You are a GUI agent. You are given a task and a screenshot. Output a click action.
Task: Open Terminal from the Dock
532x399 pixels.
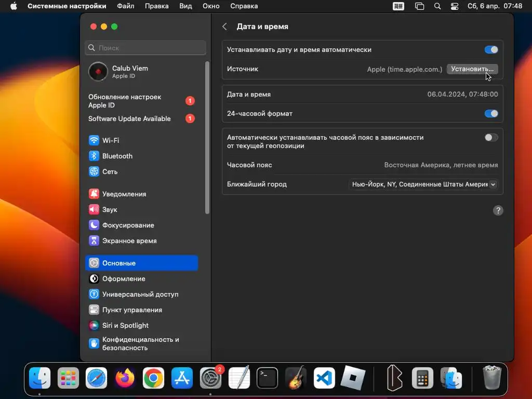268,378
